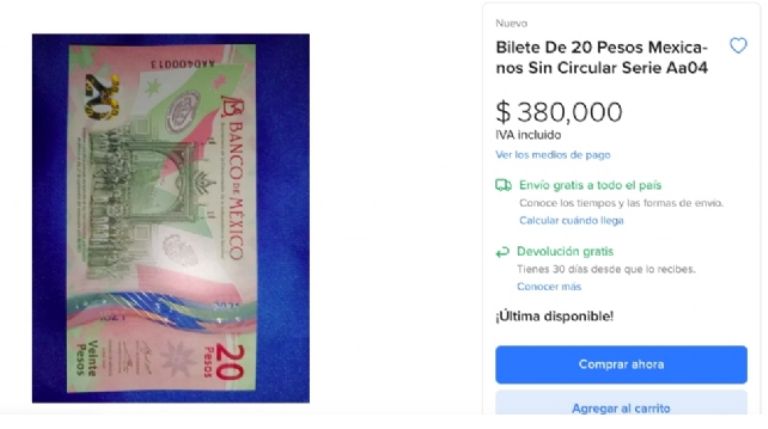
Task: Add listing to favorites with heart icon
Action: [738, 46]
